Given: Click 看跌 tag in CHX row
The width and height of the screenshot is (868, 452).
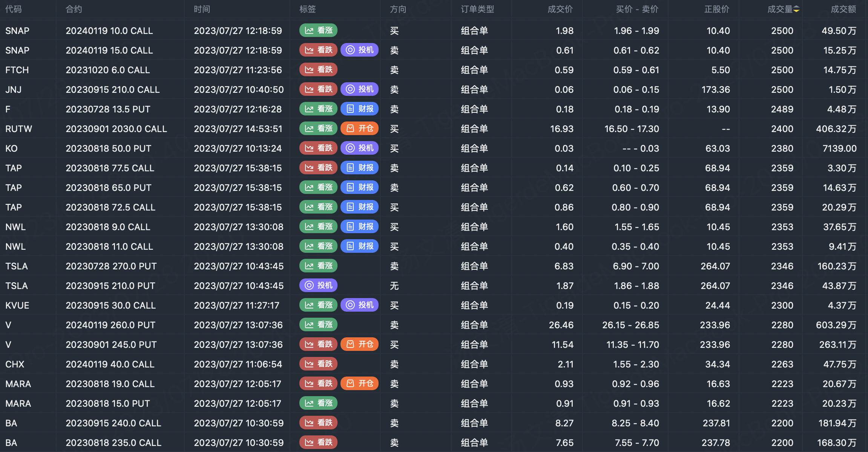Looking at the screenshot, I should click(x=318, y=364).
